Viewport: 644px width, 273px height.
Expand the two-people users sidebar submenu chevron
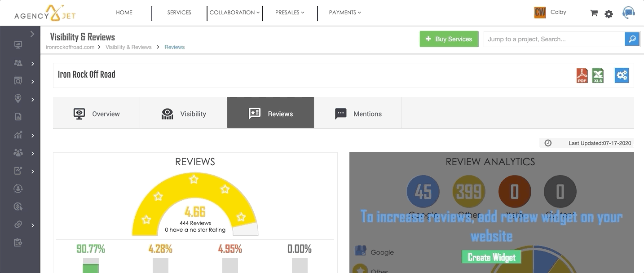pos(33,64)
